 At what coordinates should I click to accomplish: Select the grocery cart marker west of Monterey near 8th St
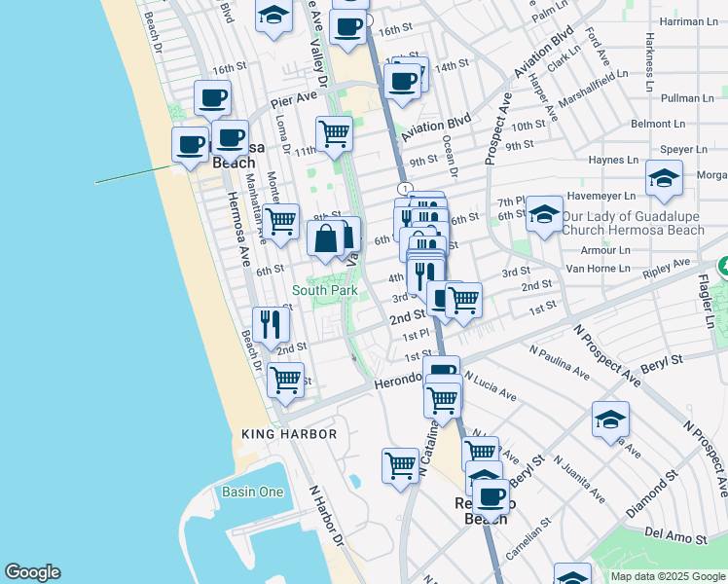pyautogui.click(x=281, y=221)
